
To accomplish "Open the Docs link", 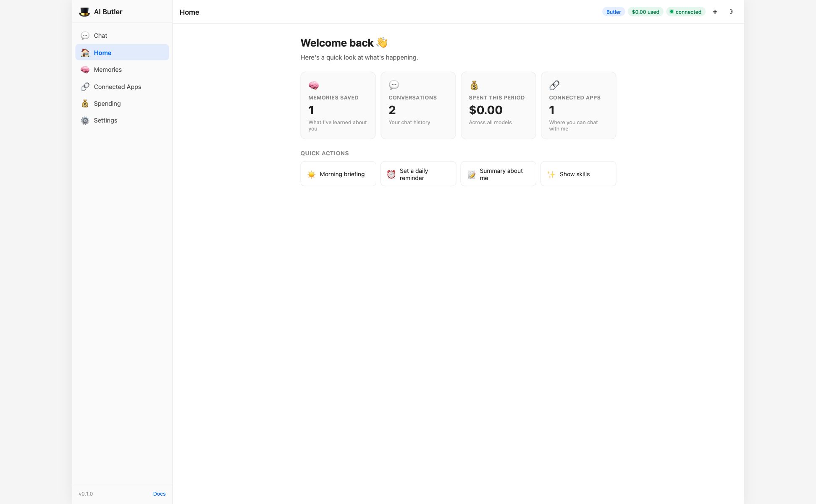I will pyautogui.click(x=159, y=494).
